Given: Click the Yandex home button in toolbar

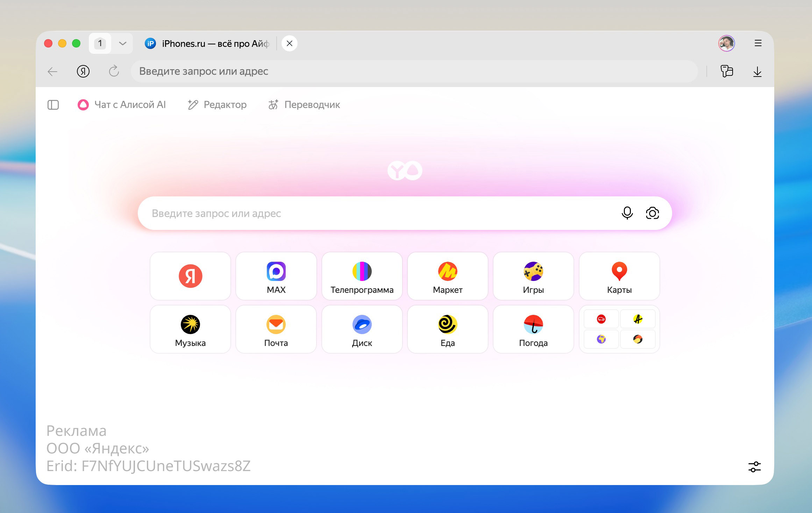Looking at the screenshot, I should (x=83, y=71).
